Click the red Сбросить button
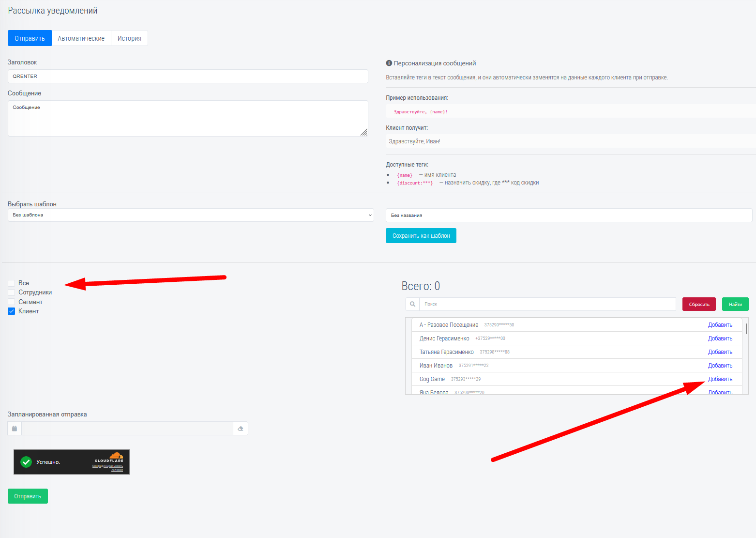 (699, 304)
